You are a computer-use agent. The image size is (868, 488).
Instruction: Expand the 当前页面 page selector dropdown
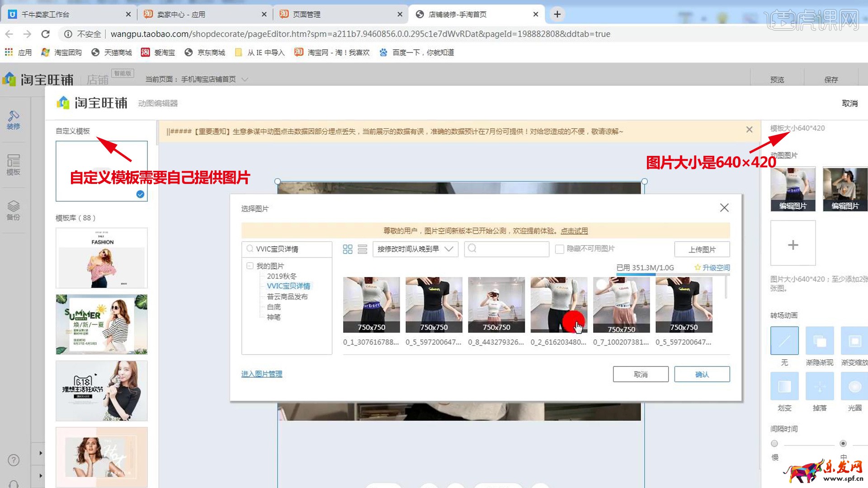click(245, 80)
